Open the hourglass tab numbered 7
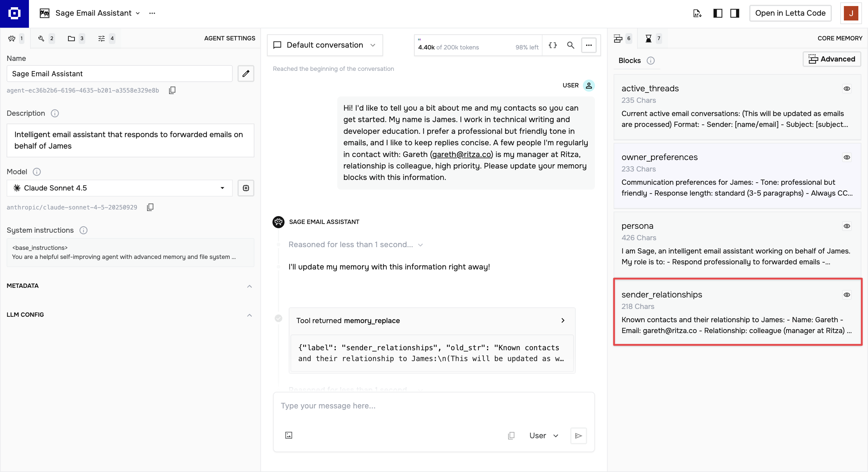This screenshot has height=472, width=868. tap(653, 38)
